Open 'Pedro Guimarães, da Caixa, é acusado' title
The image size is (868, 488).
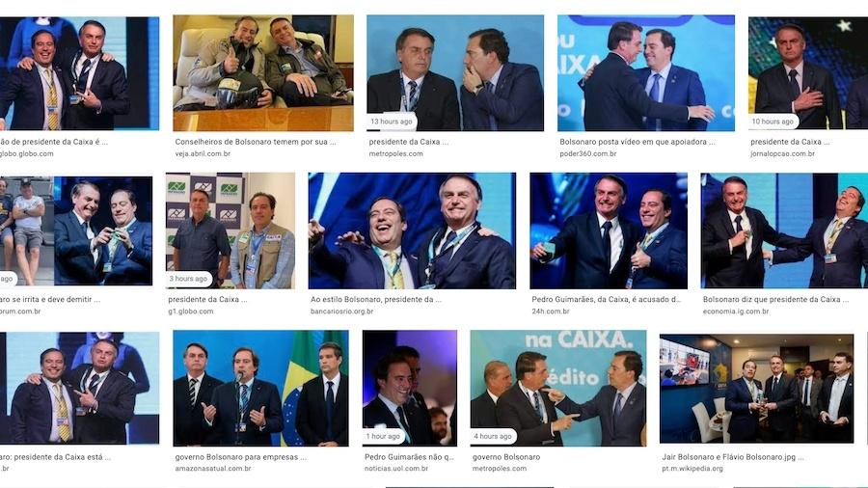(607, 299)
